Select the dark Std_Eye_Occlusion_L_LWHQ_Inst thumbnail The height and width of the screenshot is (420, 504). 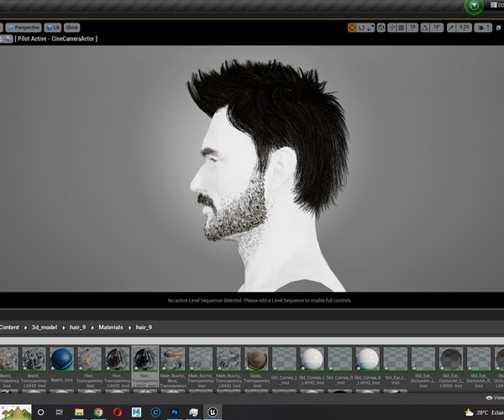pyautogui.click(x=451, y=359)
